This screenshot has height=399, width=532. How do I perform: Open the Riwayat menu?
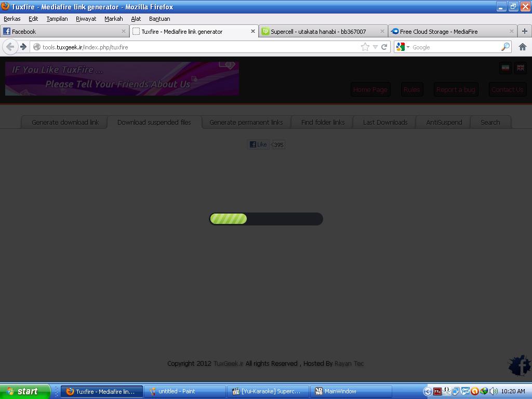tap(86, 19)
